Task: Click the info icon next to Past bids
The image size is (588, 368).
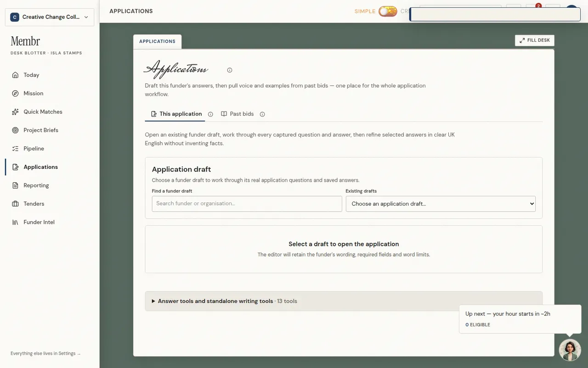Action: 262,114
